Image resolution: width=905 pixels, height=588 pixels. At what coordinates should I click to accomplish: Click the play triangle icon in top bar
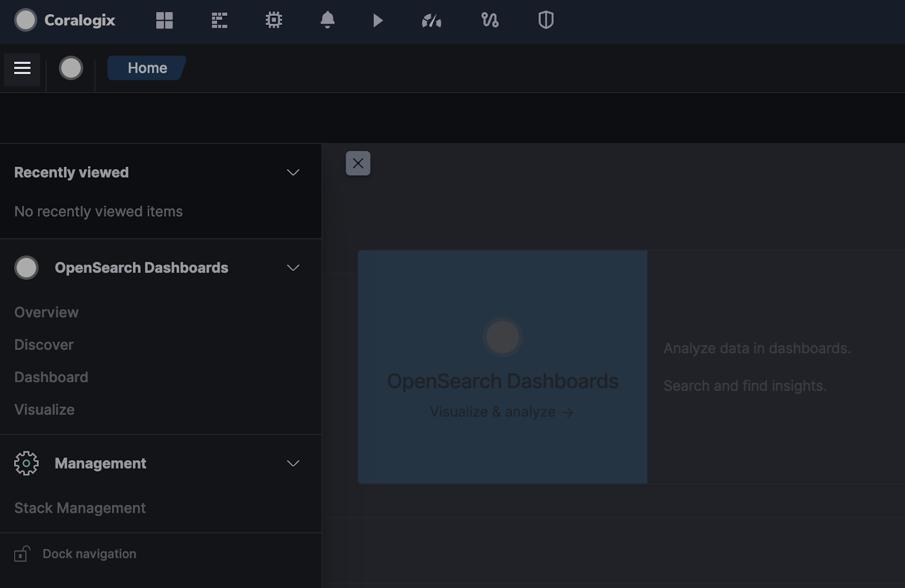(378, 21)
